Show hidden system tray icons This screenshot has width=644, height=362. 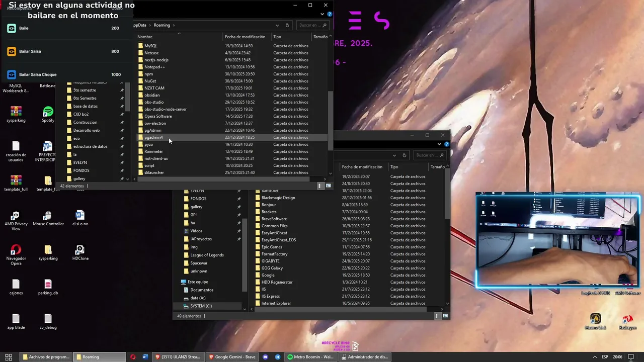(x=594, y=357)
